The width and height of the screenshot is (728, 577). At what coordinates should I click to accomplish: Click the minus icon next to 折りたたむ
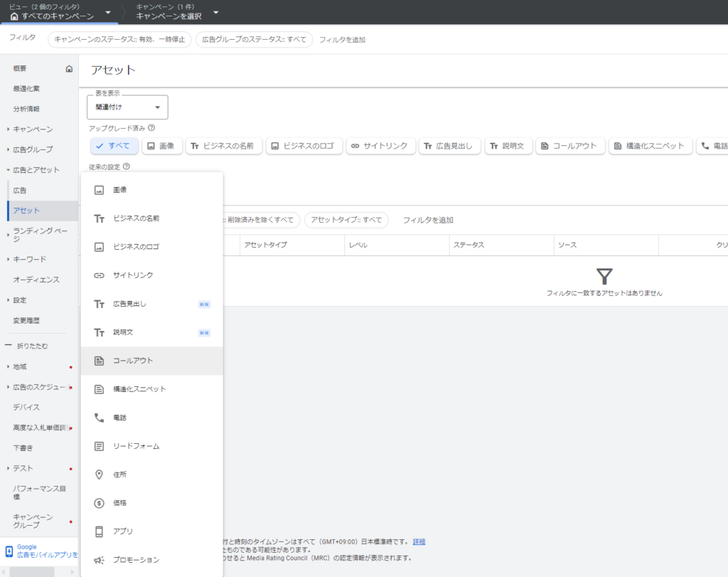pyautogui.click(x=8, y=345)
